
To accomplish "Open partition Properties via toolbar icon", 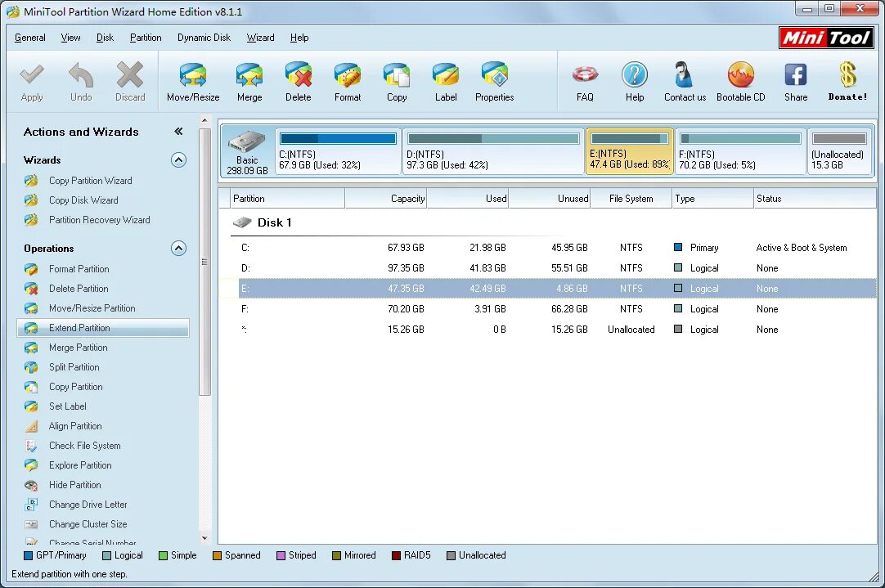I will click(493, 80).
